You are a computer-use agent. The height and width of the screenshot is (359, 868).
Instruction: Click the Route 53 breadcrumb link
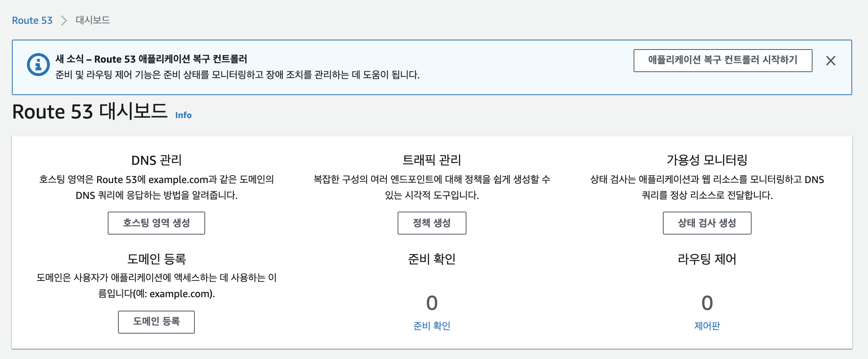32,20
